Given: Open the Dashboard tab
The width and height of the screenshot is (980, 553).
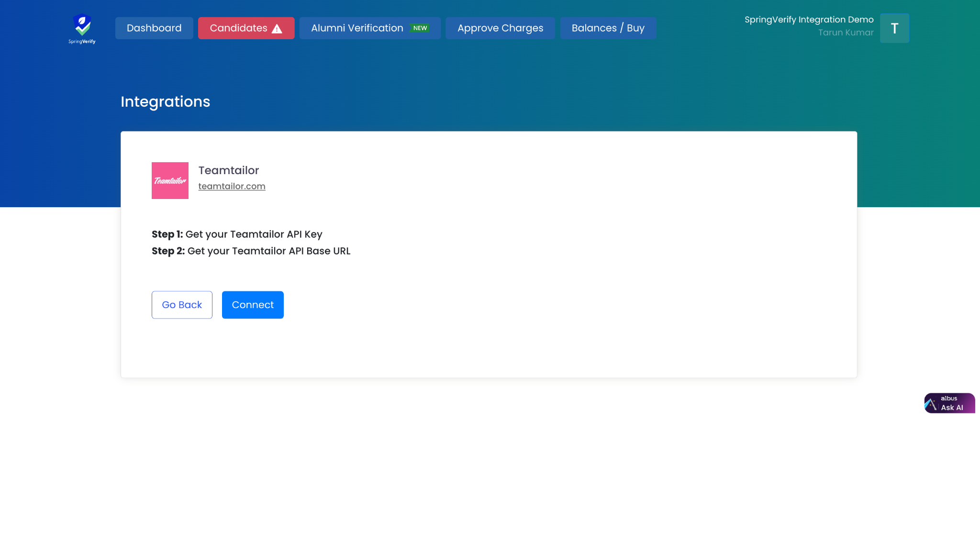Looking at the screenshot, I should pos(154,28).
